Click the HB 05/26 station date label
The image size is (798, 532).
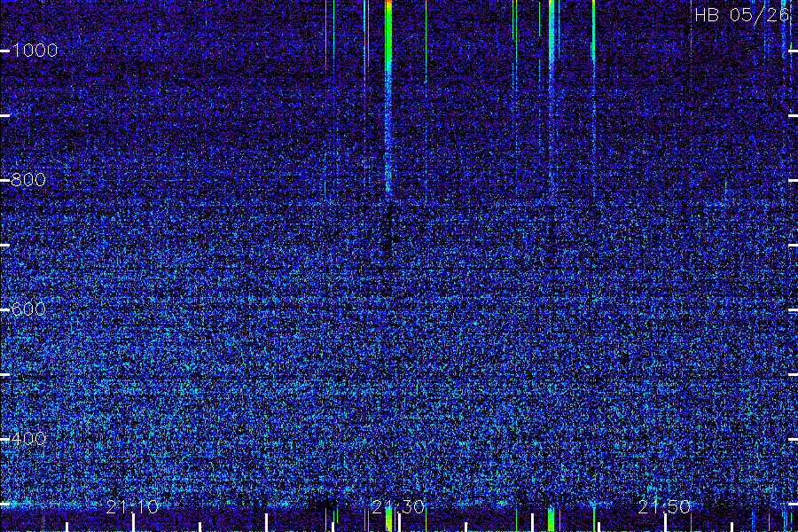click(x=742, y=15)
